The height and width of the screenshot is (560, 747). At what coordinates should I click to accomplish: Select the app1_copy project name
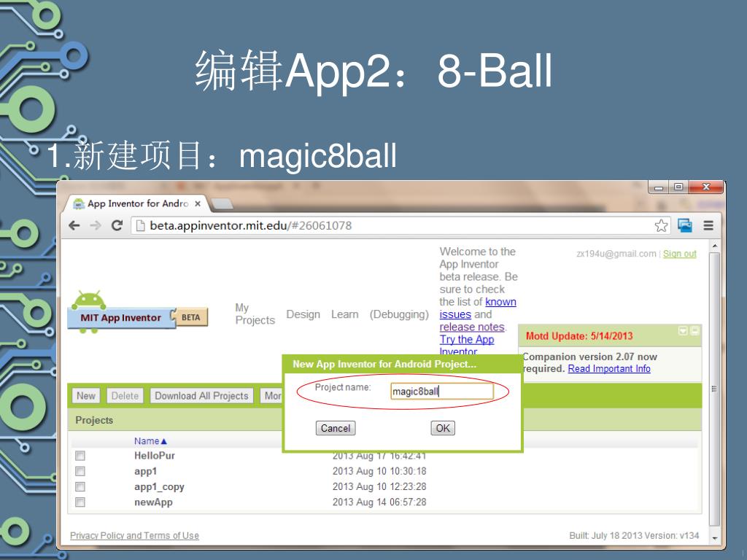[159, 486]
